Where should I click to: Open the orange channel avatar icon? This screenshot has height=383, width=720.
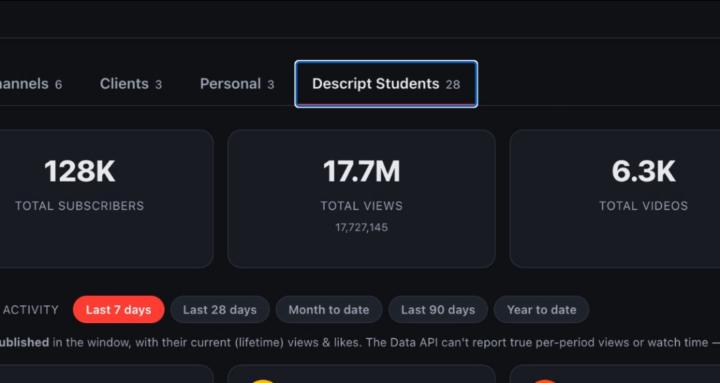(x=544, y=381)
